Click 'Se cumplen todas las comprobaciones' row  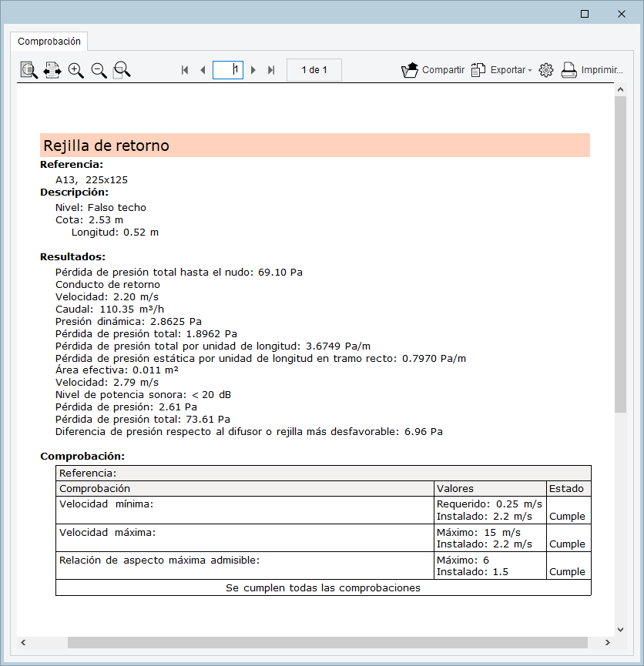323,587
